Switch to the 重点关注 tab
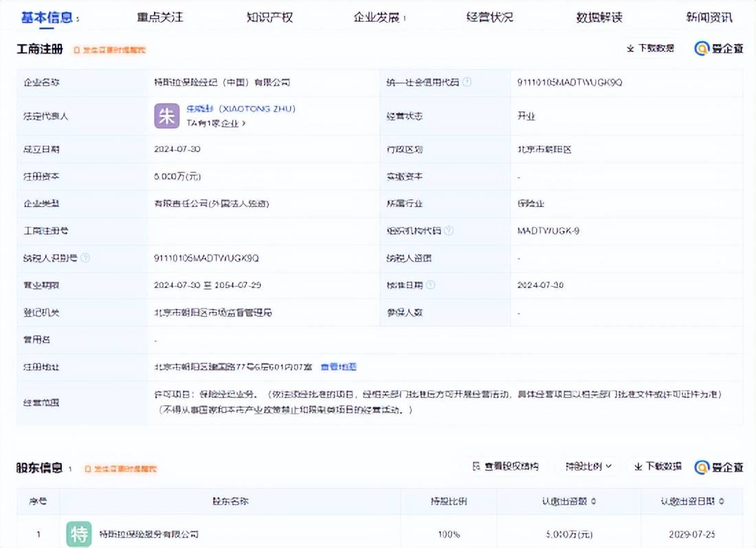756x548 pixels. [160, 18]
